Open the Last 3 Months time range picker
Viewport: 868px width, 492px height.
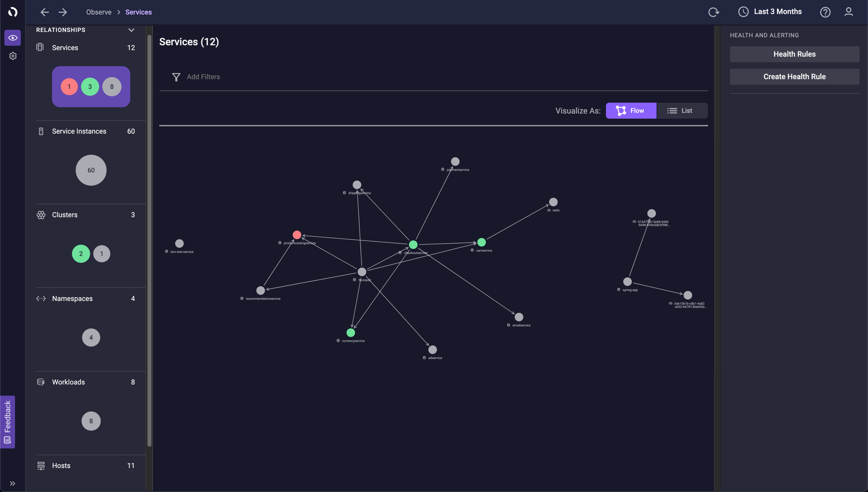(x=770, y=12)
